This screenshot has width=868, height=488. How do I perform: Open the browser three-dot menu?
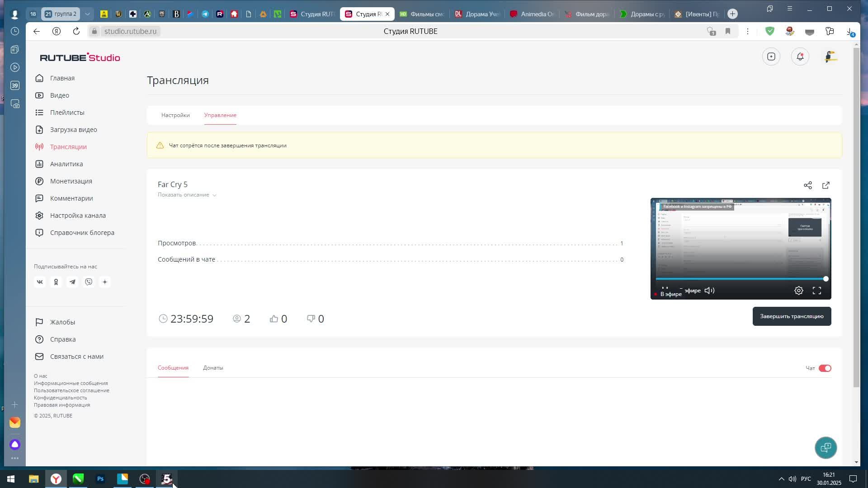click(x=748, y=31)
